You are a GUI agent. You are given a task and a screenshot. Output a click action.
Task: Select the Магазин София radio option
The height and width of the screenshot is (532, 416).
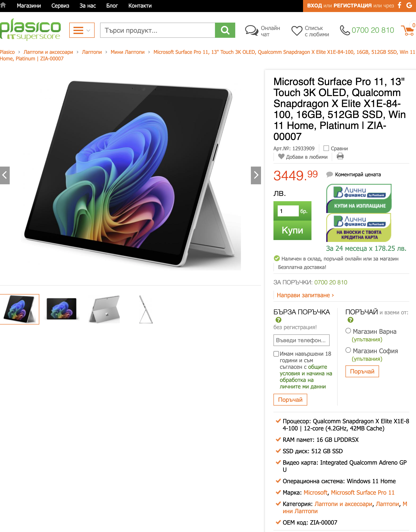tap(348, 350)
